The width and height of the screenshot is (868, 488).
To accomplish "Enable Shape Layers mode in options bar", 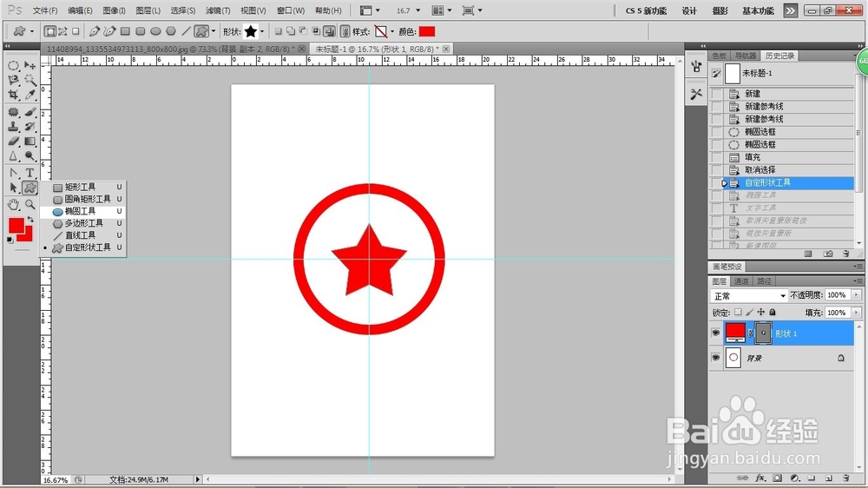I will coord(49,31).
